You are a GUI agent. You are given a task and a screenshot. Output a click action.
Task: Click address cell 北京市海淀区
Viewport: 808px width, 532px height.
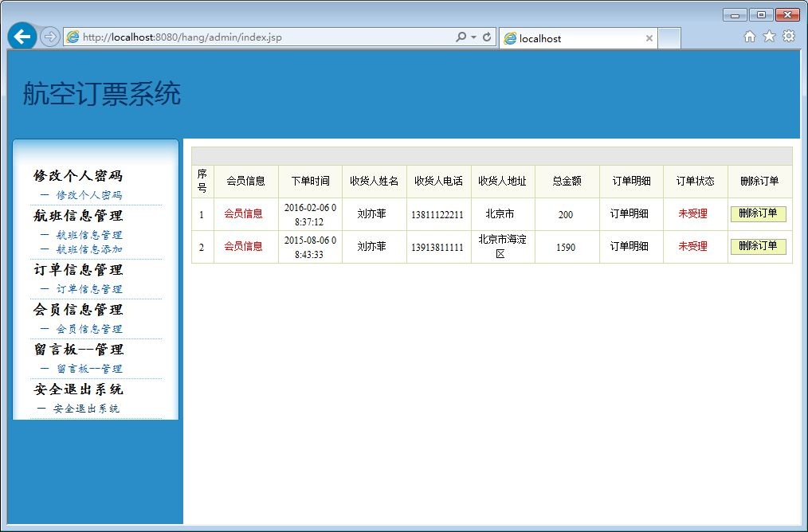(x=503, y=246)
